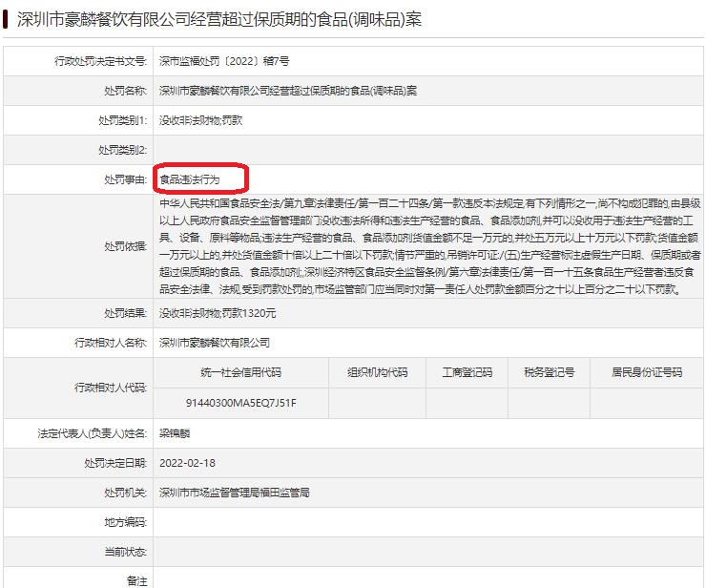Select the 处罚类别2 label
This screenshot has width=706, height=588.
pyautogui.click(x=122, y=150)
